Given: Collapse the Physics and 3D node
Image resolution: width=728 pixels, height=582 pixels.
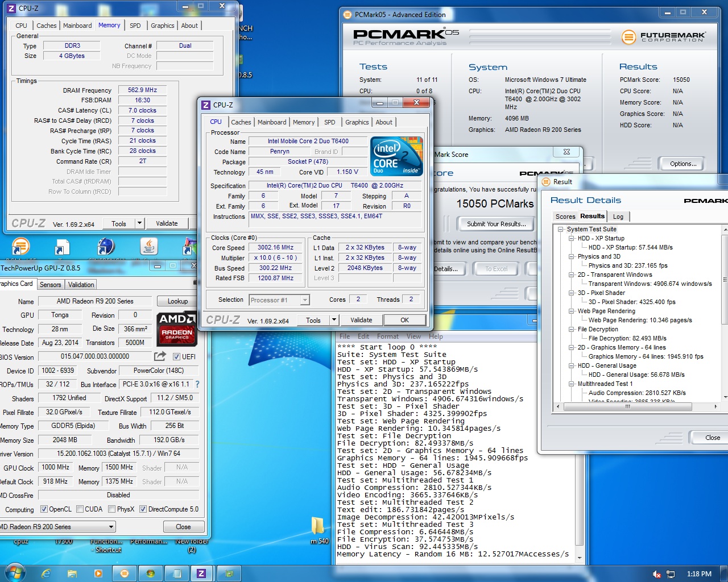Looking at the screenshot, I should (x=571, y=256).
